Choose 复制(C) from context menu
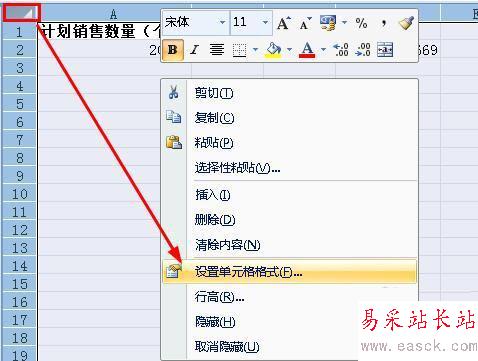Image resolution: width=478 pixels, height=361 pixels. (x=289, y=118)
